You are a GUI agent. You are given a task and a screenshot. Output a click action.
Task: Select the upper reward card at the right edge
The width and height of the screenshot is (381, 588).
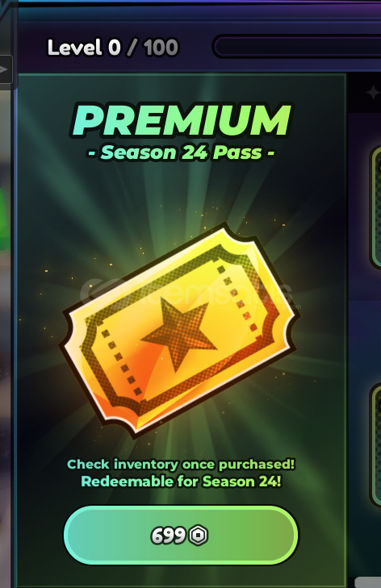(x=375, y=206)
